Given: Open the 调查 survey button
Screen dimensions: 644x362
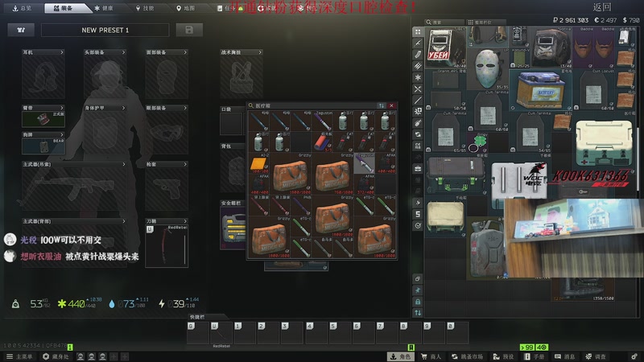Looking at the screenshot, I should point(596,356).
